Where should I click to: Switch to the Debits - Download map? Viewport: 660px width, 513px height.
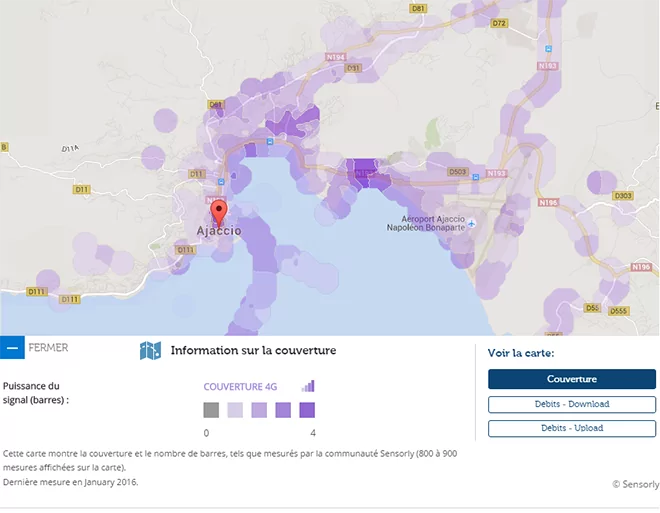tap(571, 404)
